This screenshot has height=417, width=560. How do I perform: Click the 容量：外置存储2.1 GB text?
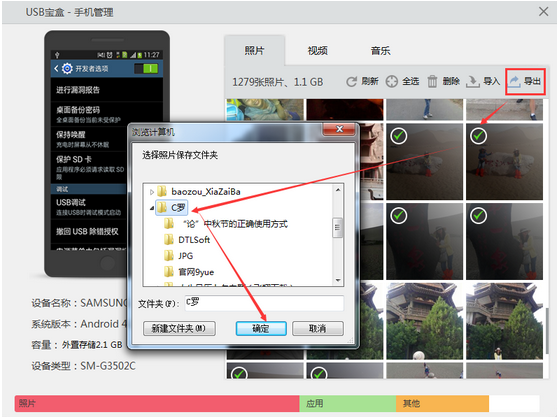77,345
